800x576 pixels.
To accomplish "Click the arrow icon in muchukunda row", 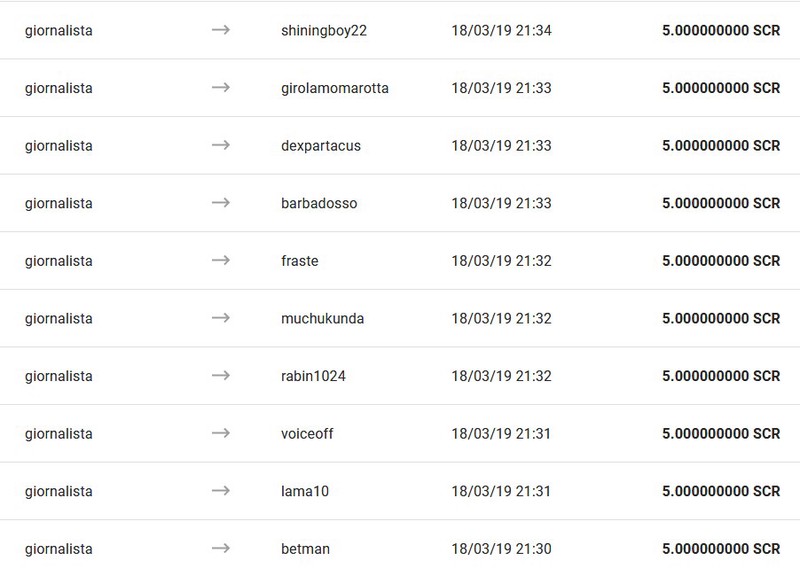I will 220,318.
